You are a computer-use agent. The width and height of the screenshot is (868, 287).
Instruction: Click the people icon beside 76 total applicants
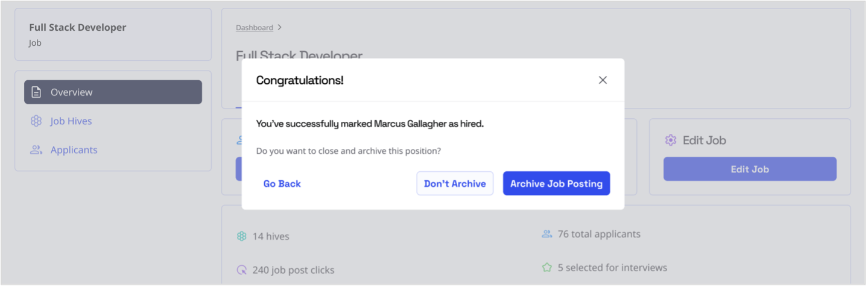tap(547, 234)
